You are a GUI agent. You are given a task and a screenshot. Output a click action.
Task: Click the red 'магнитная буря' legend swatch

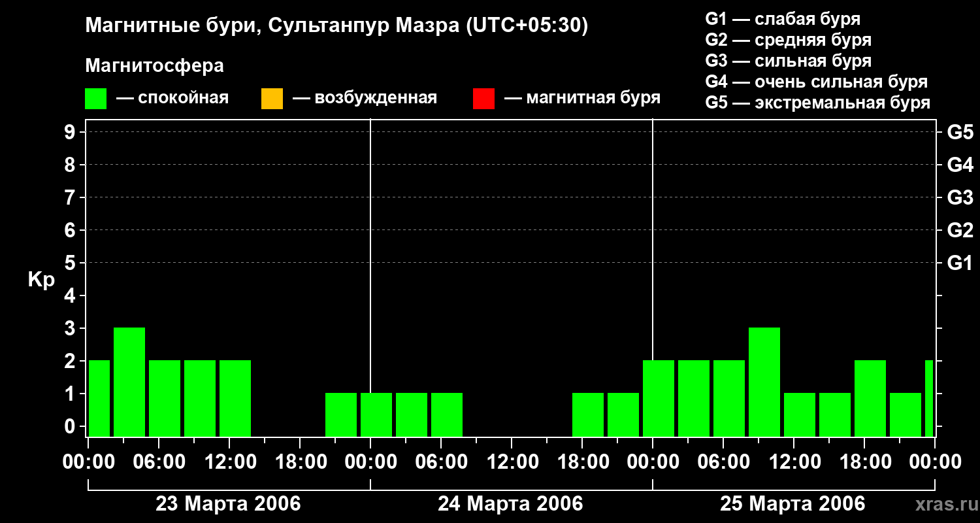(483, 98)
